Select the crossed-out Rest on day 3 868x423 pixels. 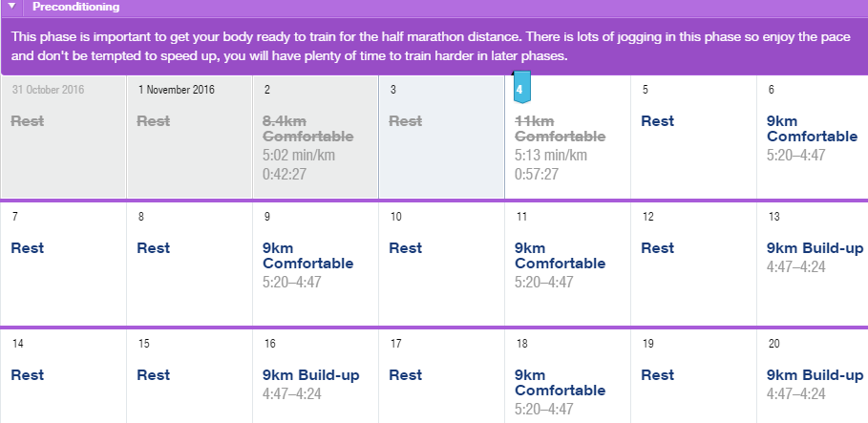406,121
